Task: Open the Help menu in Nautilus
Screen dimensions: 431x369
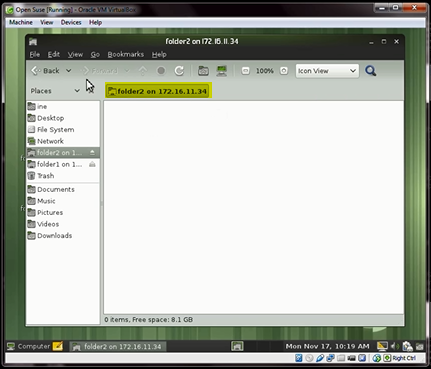Action: (x=159, y=54)
